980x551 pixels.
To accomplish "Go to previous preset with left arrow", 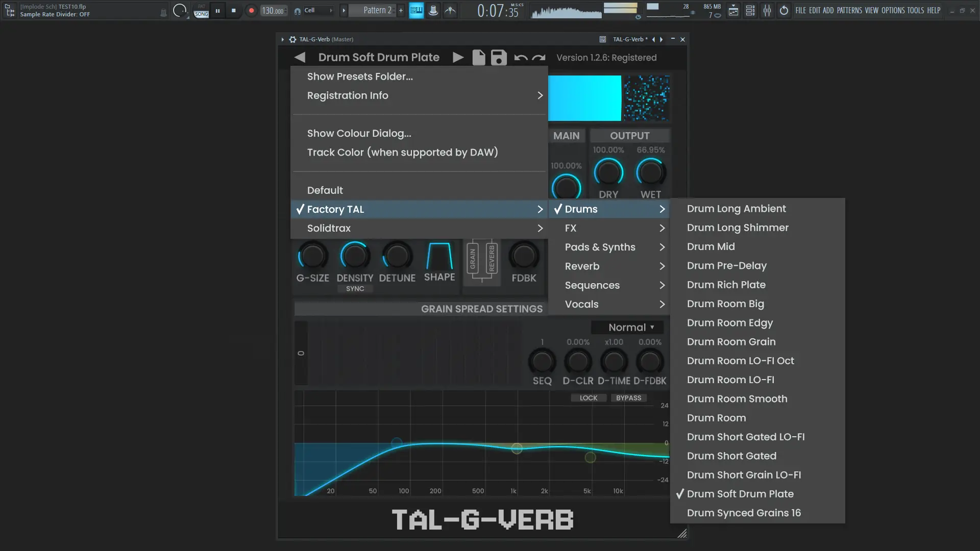I will click(x=300, y=57).
